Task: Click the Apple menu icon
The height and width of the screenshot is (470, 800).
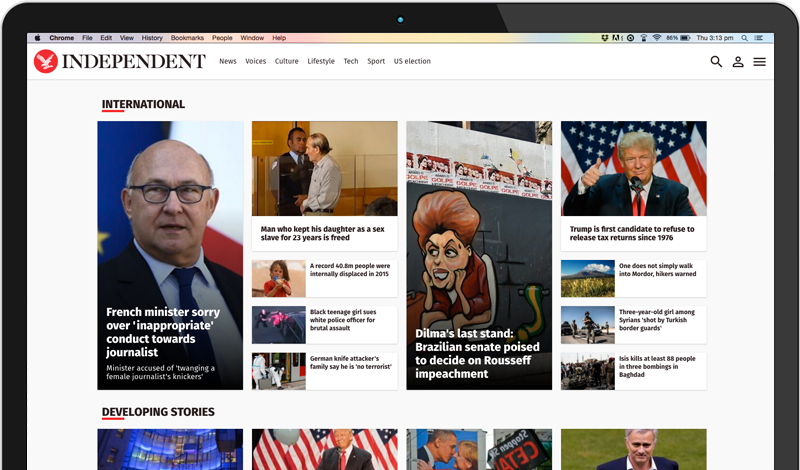Action: [37, 38]
